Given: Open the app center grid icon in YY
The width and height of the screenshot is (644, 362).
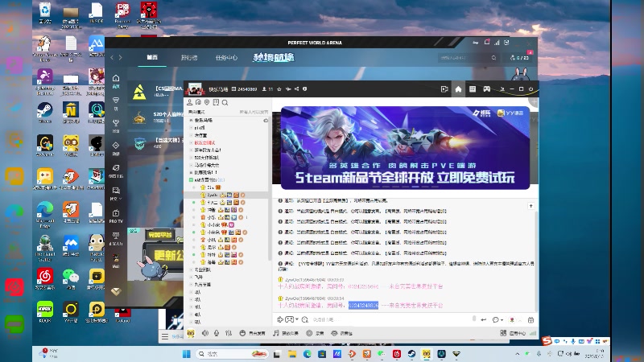Looking at the screenshot, I should click(x=503, y=333).
